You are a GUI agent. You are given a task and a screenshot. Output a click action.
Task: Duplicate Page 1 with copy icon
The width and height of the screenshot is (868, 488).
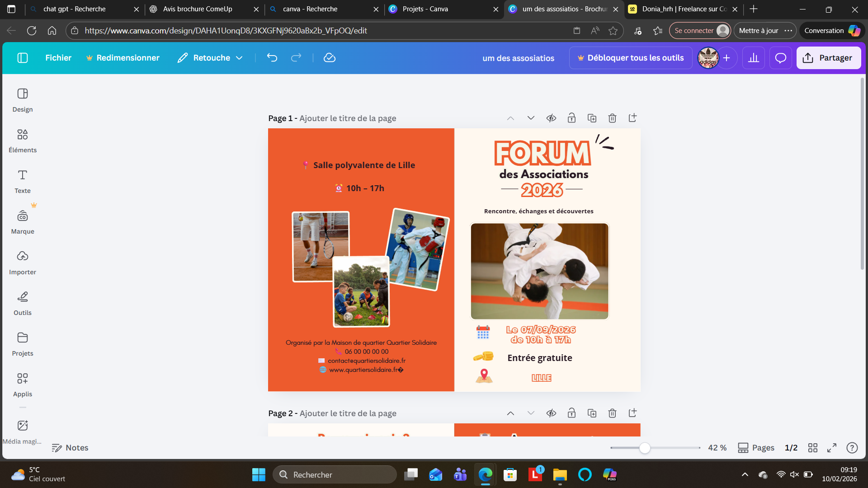592,118
